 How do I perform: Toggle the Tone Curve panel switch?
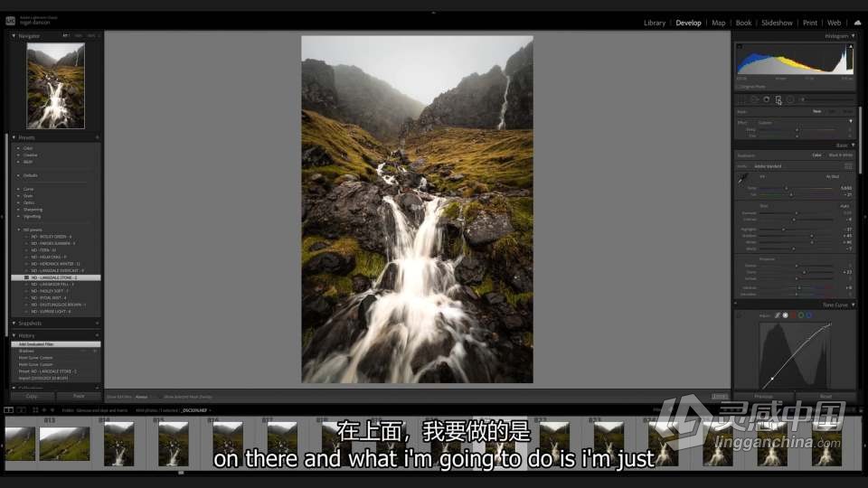point(738,315)
